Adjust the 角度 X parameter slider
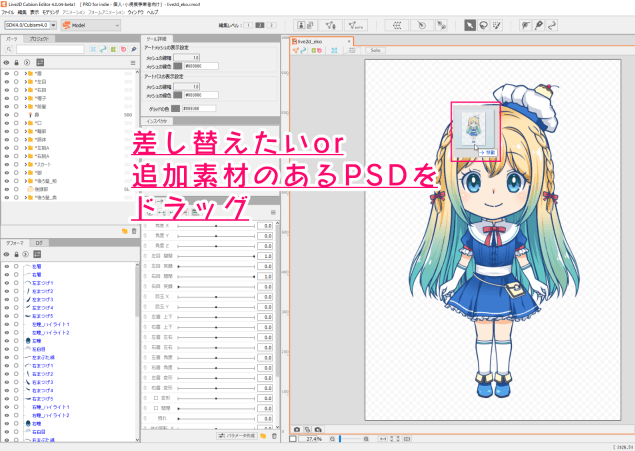 216,226
